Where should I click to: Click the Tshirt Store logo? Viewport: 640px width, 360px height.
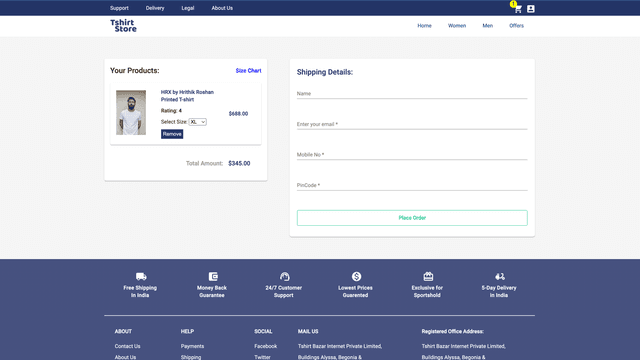point(123,26)
